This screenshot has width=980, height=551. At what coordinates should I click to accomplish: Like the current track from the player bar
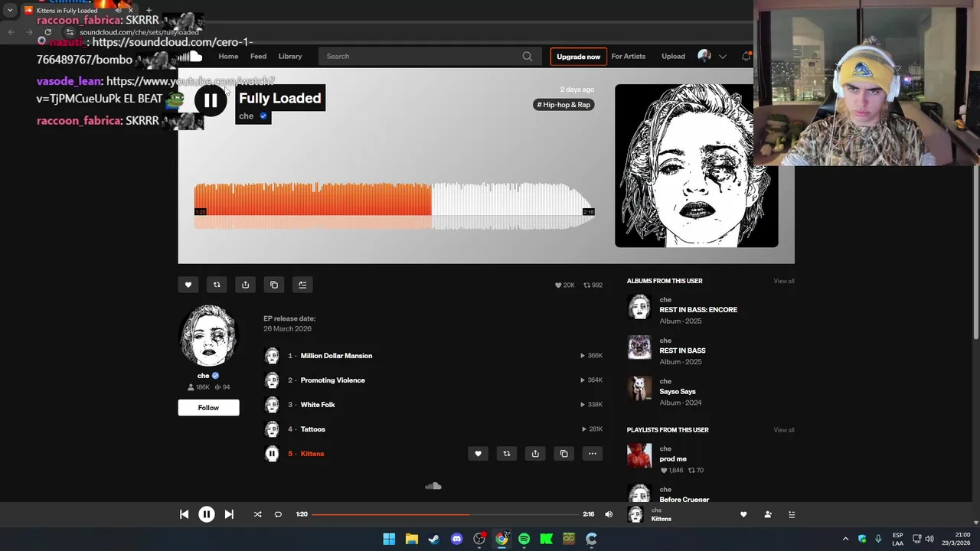[x=743, y=514]
